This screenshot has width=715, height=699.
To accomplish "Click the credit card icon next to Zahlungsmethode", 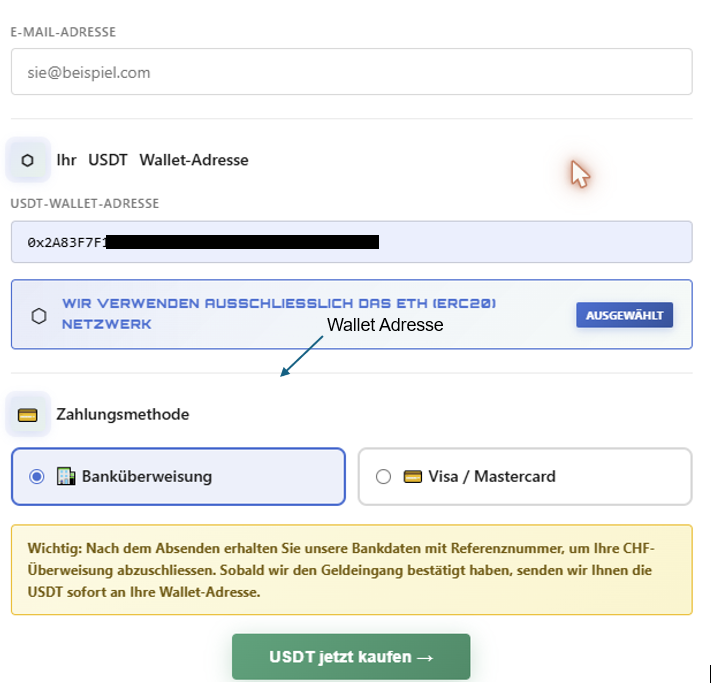I will click(27, 415).
